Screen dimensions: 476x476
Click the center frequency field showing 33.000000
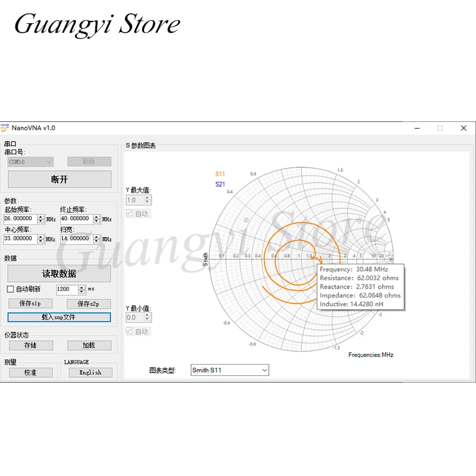[x=20, y=239]
